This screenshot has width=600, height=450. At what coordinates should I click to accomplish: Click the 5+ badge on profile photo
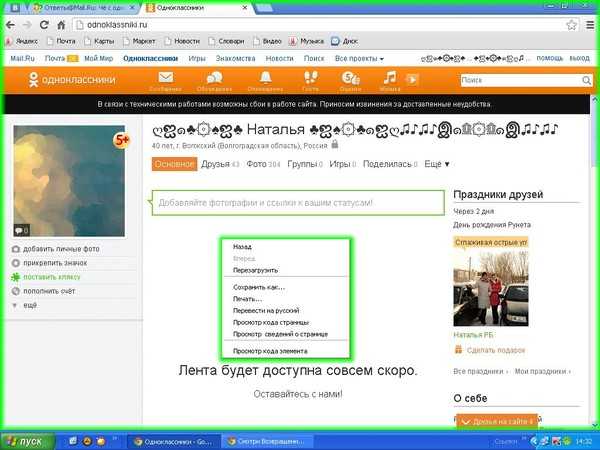coord(122,140)
